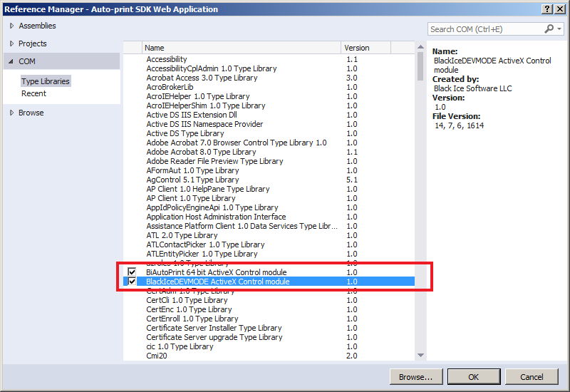Click the search magnifier icon
This screenshot has height=392, width=570.
point(549,29)
